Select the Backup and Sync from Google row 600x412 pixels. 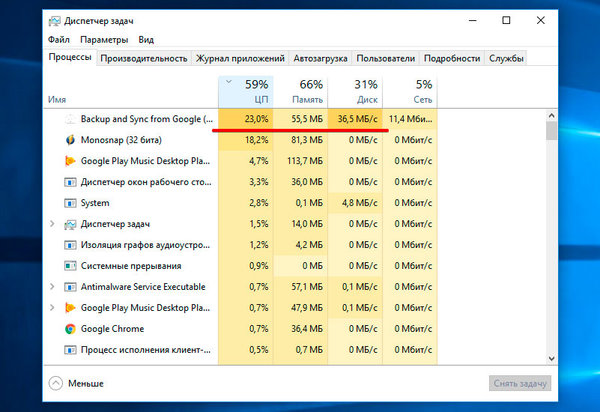pos(241,119)
